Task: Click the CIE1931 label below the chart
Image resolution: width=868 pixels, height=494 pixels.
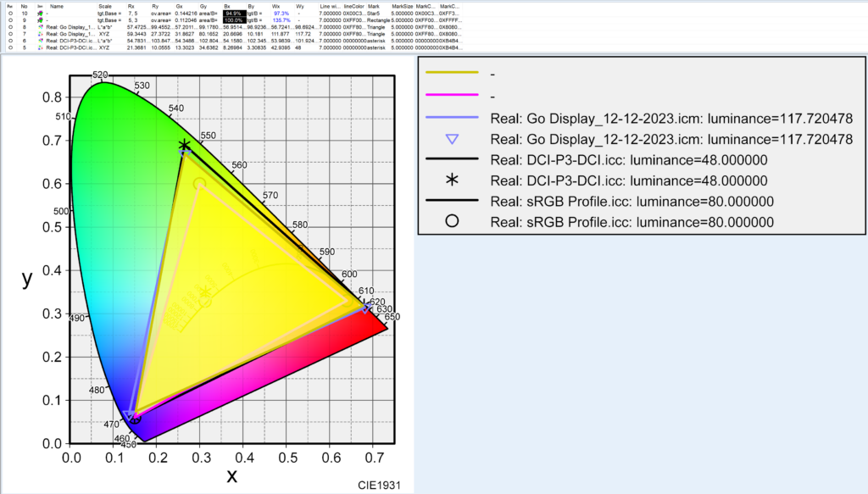Action: 379,486
